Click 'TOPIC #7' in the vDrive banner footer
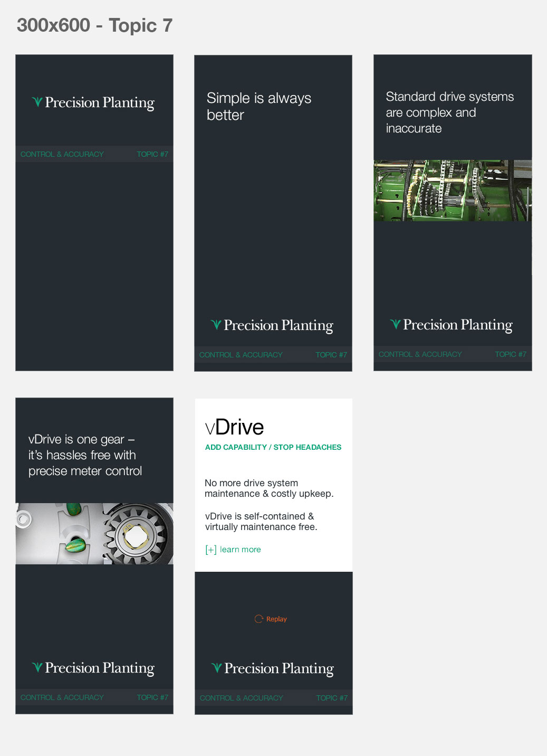The width and height of the screenshot is (547, 756). 331,698
